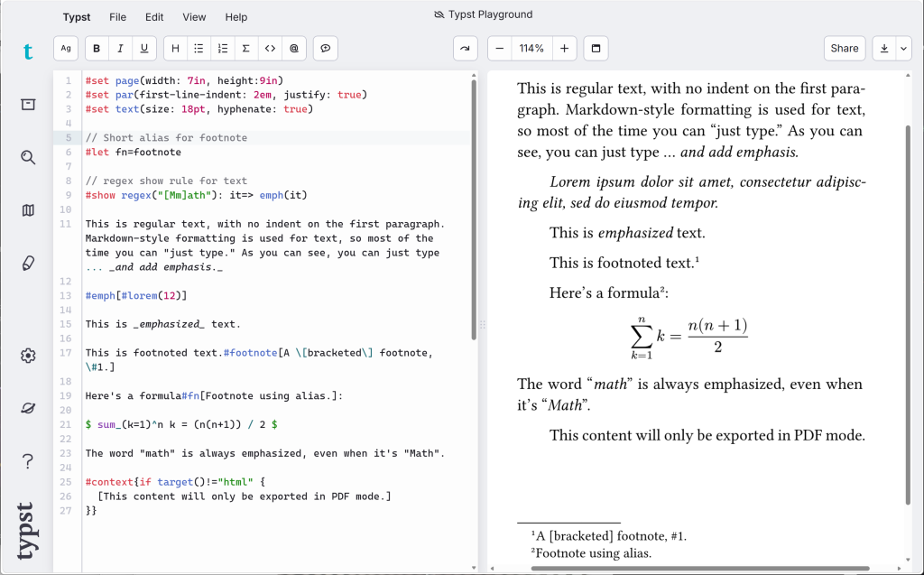Click the Share button

pyautogui.click(x=844, y=49)
